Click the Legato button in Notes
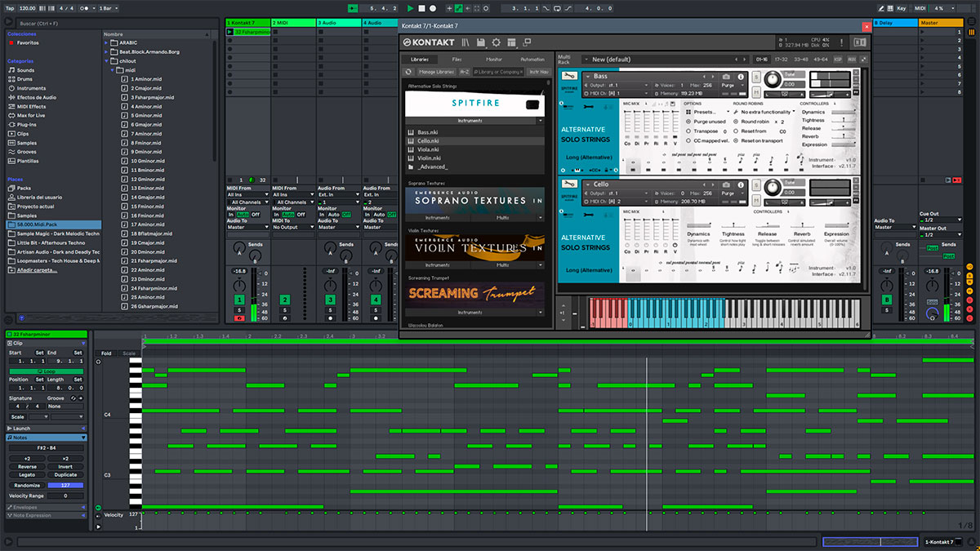The image size is (980, 551). [x=27, y=475]
